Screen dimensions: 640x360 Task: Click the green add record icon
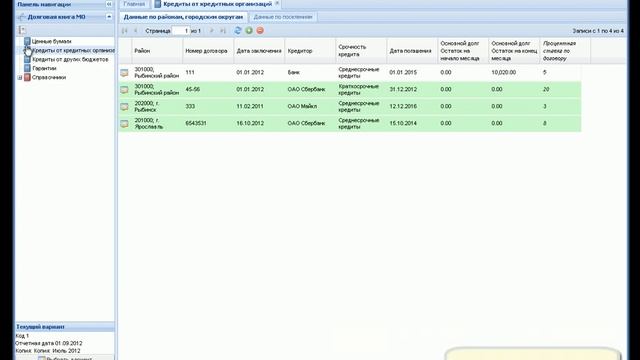click(249, 31)
